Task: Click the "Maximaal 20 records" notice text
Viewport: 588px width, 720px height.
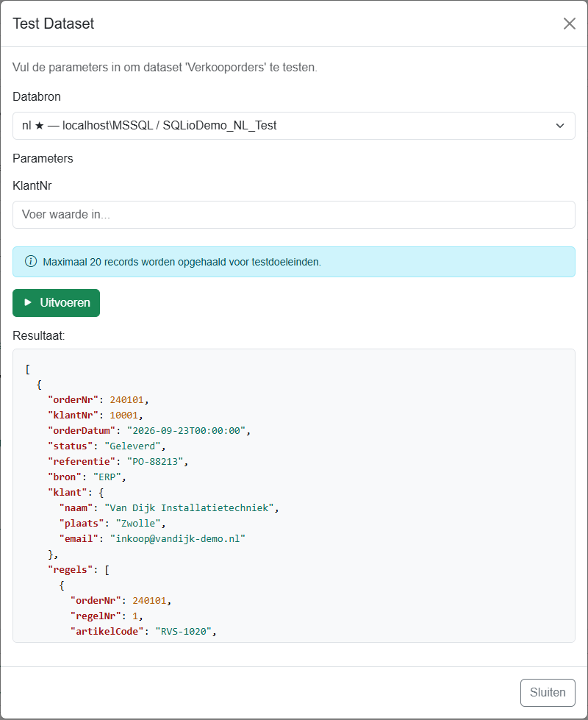Action: pyautogui.click(x=182, y=262)
